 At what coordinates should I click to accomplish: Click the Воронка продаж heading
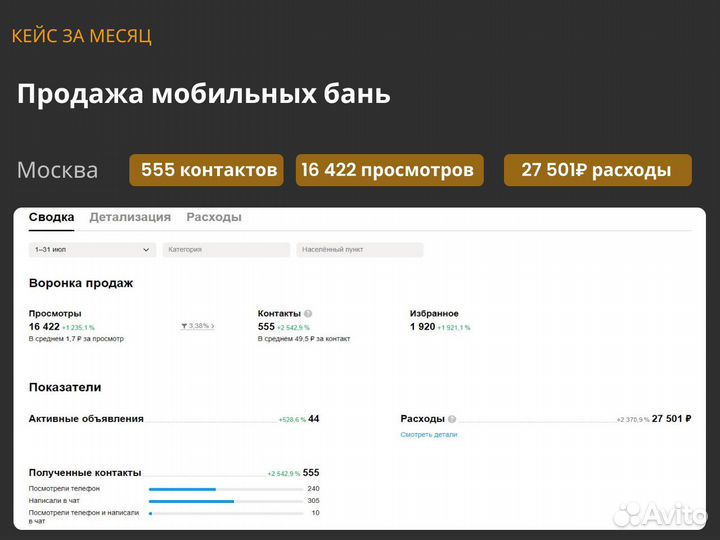coord(81,283)
